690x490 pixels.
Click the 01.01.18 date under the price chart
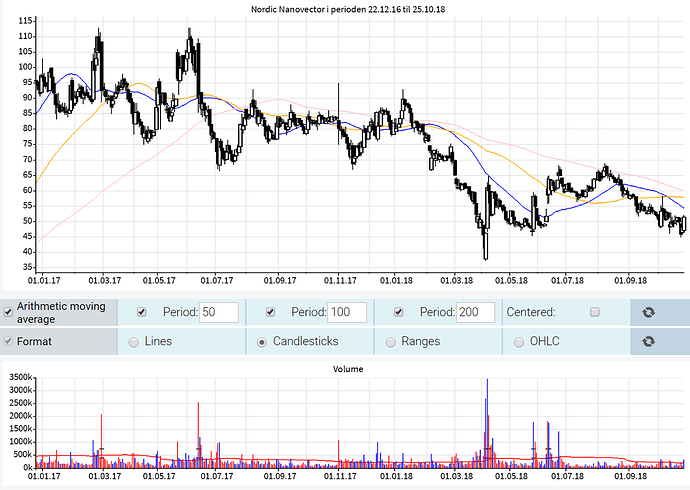[x=396, y=280]
